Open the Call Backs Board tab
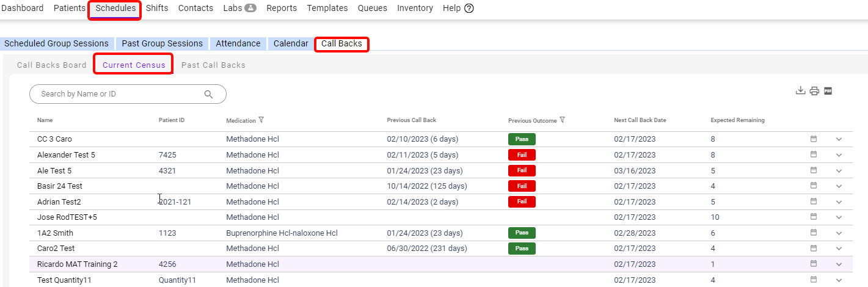This screenshot has width=868, height=287. tap(52, 65)
